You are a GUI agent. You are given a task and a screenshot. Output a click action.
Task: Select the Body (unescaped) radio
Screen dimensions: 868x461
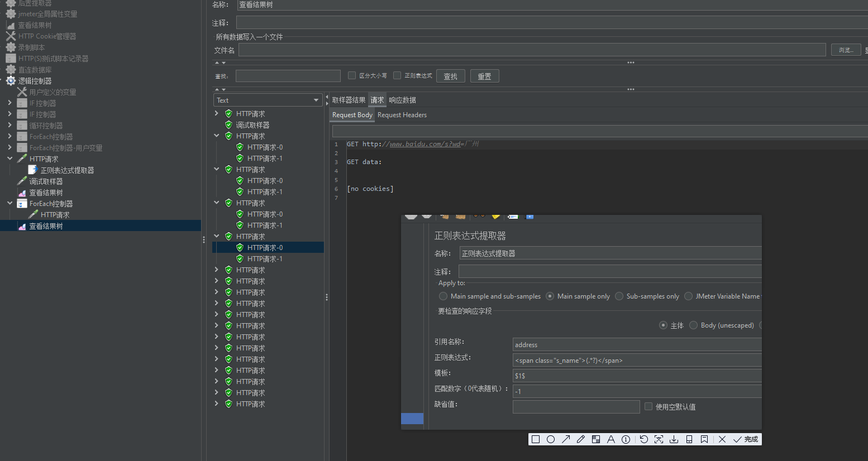[x=694, y=325]
